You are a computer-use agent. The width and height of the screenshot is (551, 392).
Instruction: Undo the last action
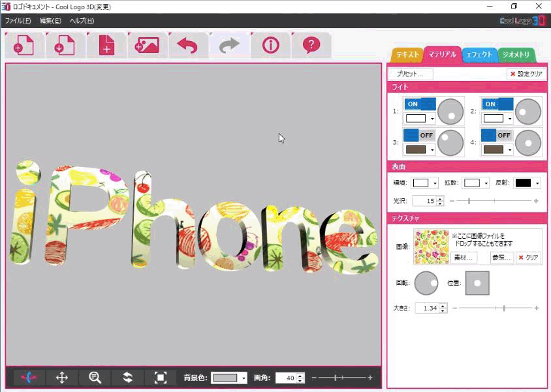coord(187,45)
